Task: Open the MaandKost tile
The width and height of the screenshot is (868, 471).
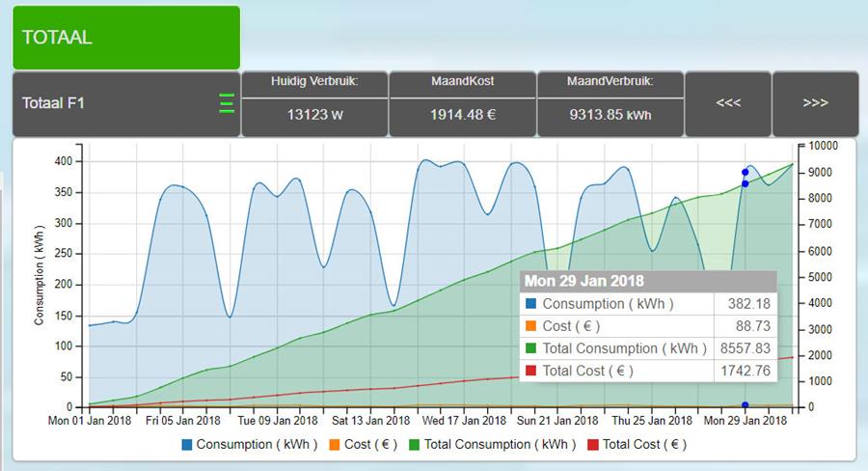Action: (462, 103)
